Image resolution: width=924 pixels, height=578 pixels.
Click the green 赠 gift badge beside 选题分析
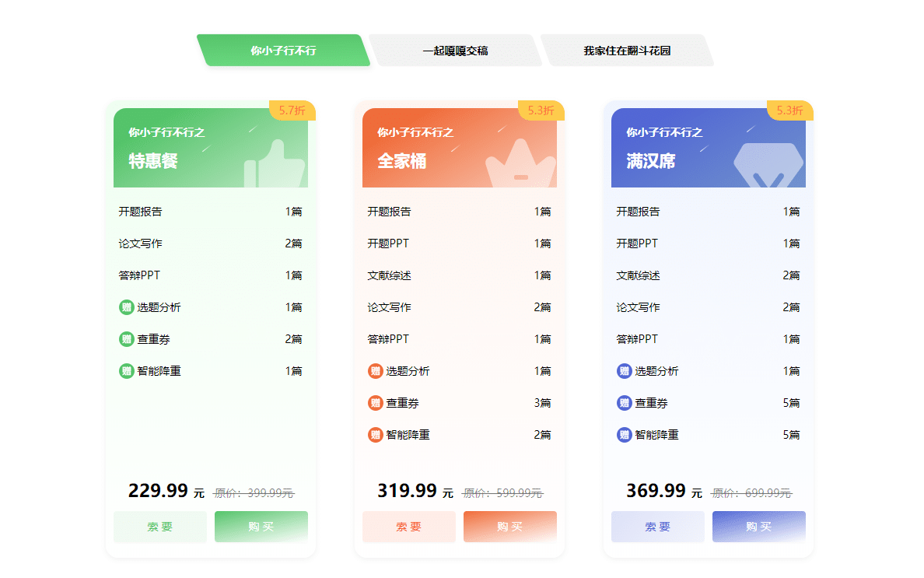point(126,307)
